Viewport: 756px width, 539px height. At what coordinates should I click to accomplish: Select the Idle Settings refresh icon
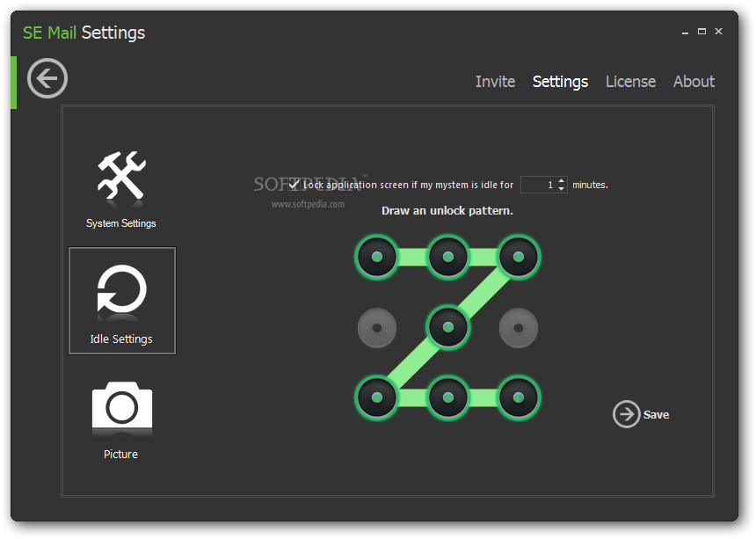(121, 289)
